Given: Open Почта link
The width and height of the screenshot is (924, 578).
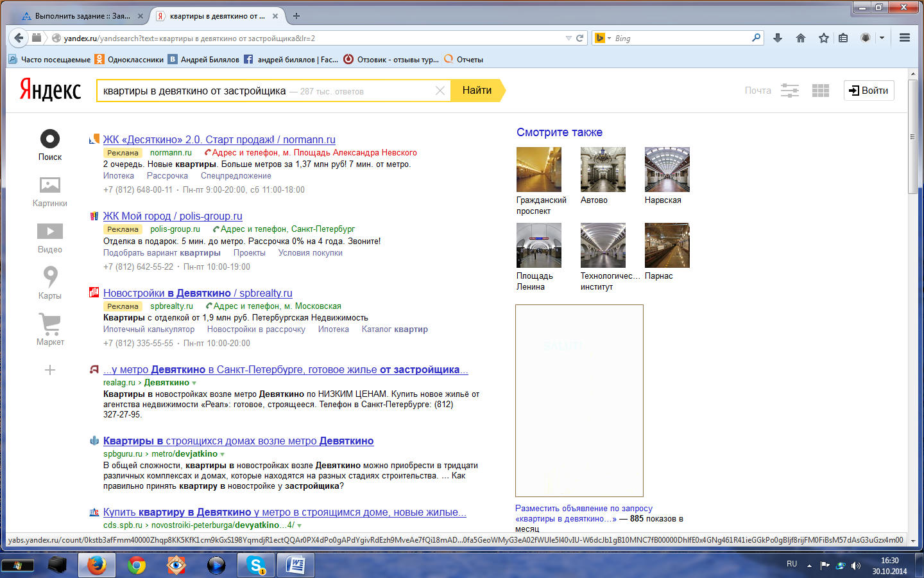Looking at the screenshot, I should (x=758, y=91).
